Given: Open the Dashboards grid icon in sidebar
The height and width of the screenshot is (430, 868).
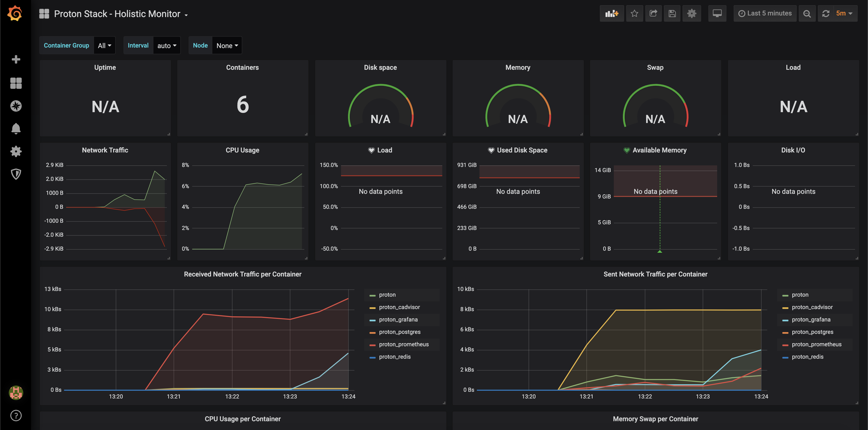Looking at the screenshot, I should point(16,83).
